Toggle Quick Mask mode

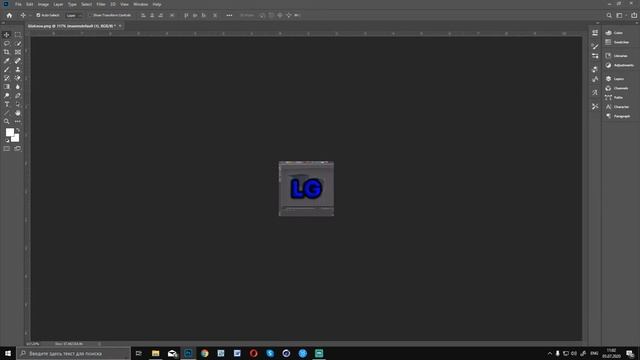coord(7,149)
